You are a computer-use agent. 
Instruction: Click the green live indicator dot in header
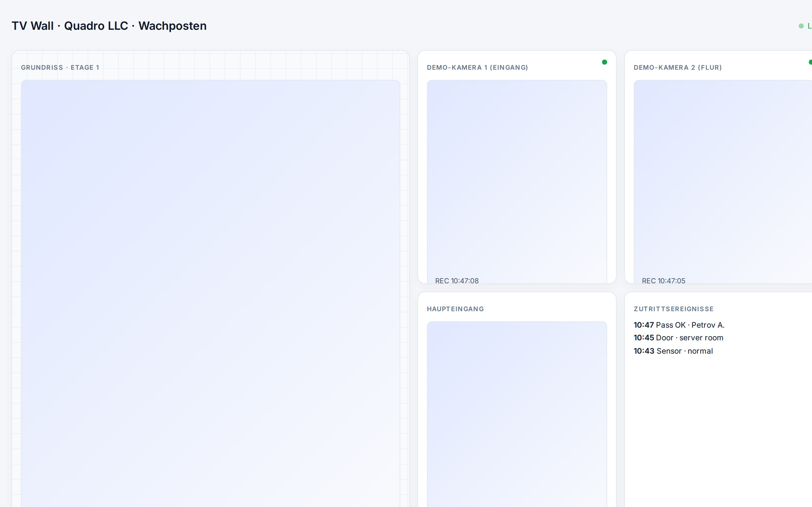coord(801,26)
